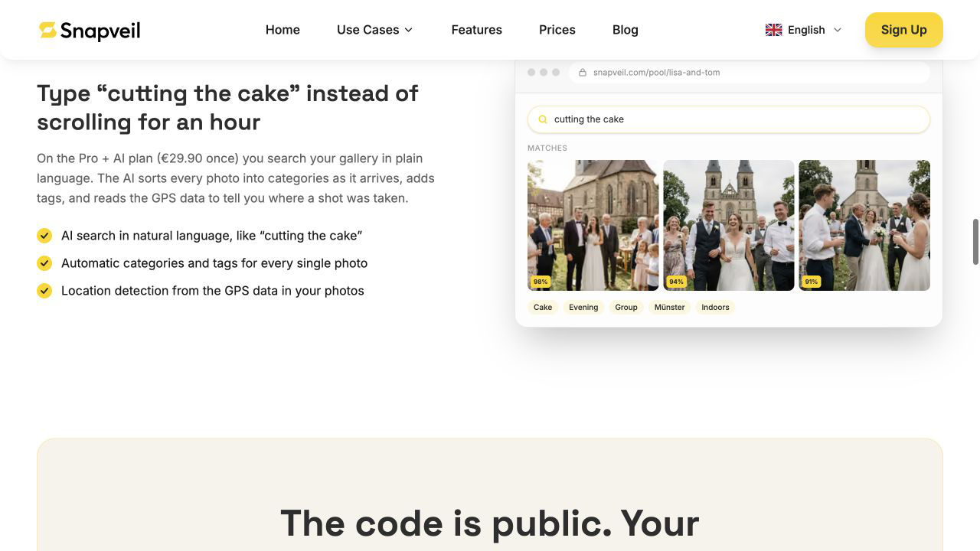Select the Münster tag chip
The height and width of the screenshot is (551, 980).
[670, 307]
